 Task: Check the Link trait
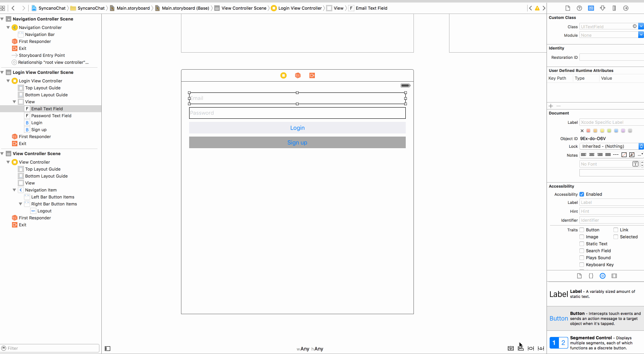[x=616, y=230]
